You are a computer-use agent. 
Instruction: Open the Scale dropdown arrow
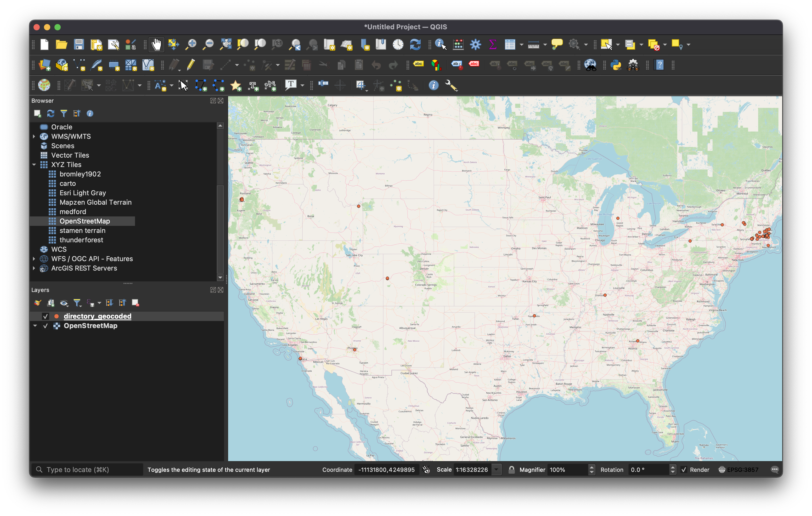coord(496,469)
